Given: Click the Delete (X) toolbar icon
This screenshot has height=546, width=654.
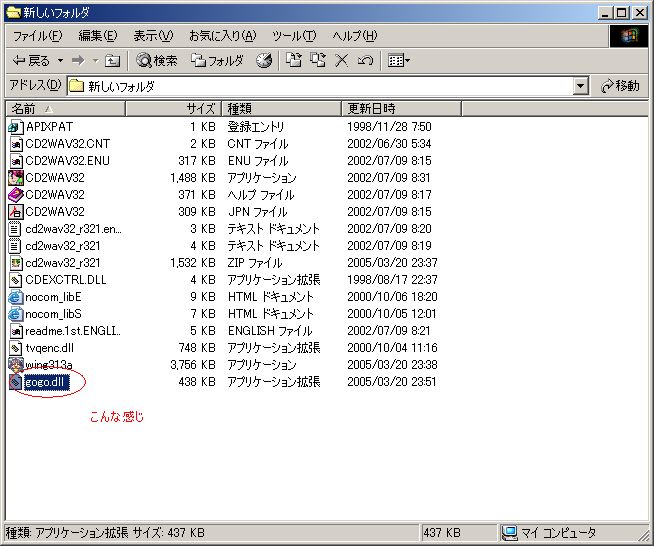Looking at the screenshot, I should coord(341,61).
